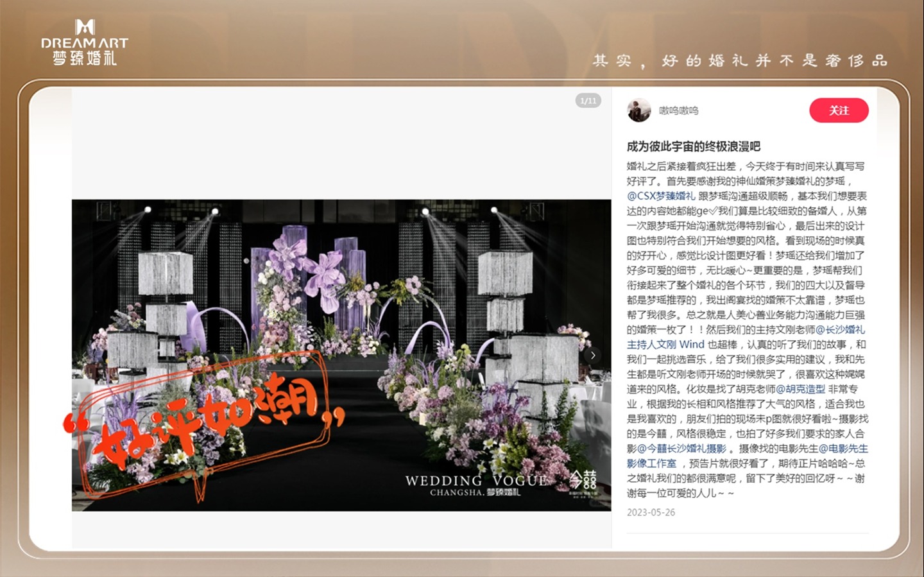The width and height of the screenshot is (924, 577).
Task: Click the DreamArt 梦臻婚礼 logo
Action: 85,42
